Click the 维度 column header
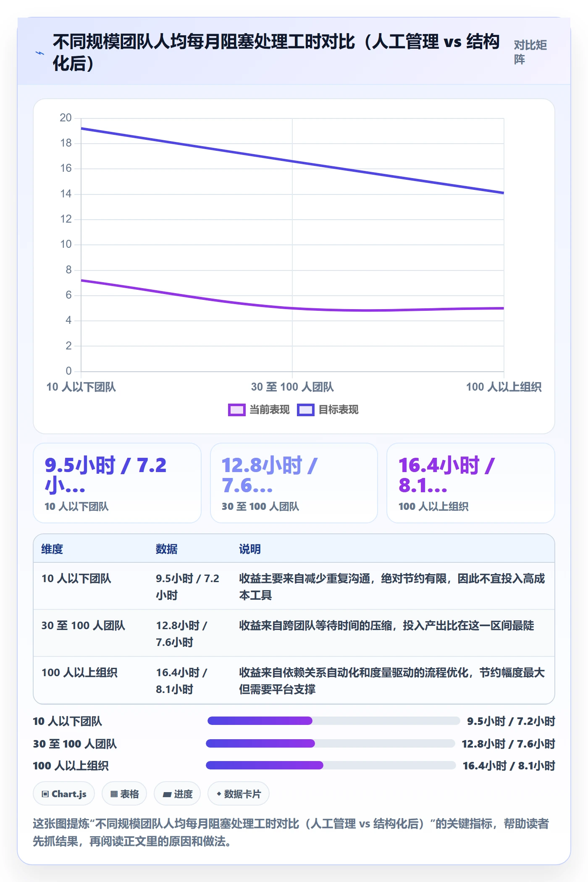This screenshot has height=882, width=588. click(52, 549)
